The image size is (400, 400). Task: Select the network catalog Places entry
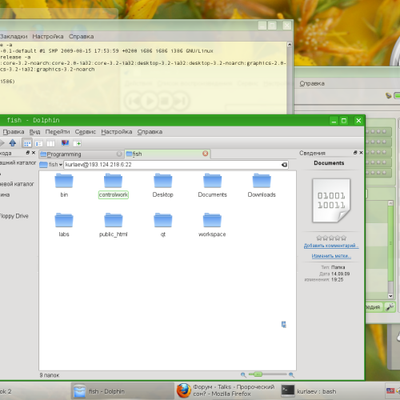(x=17, y=184)
